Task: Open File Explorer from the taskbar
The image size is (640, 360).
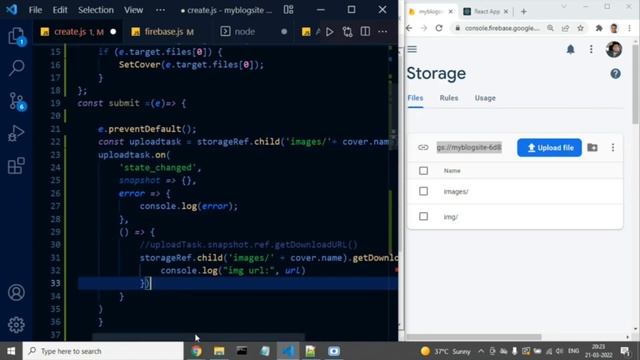Action: [x=219, y=351]
